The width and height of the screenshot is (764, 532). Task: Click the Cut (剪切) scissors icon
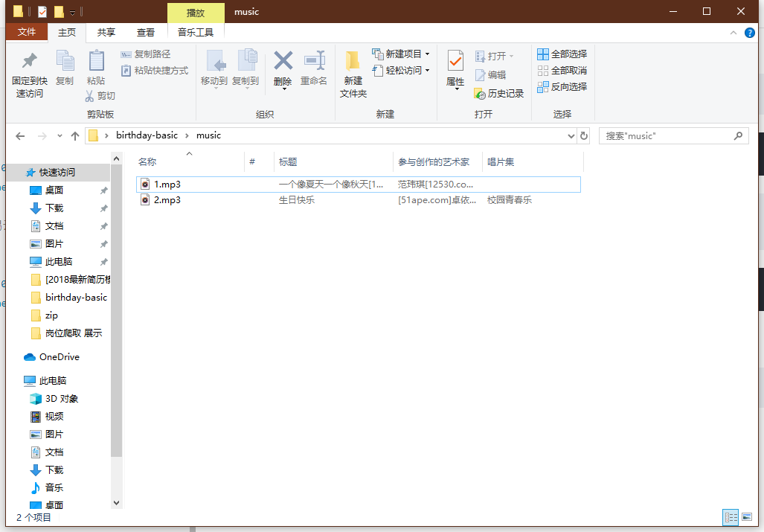pyautogui.click(x=89, y=96)
